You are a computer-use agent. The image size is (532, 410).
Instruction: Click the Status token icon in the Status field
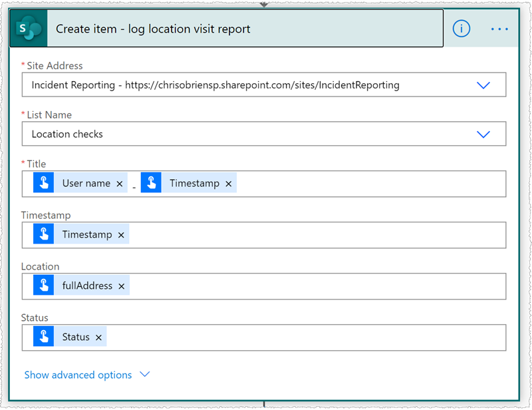44,337
